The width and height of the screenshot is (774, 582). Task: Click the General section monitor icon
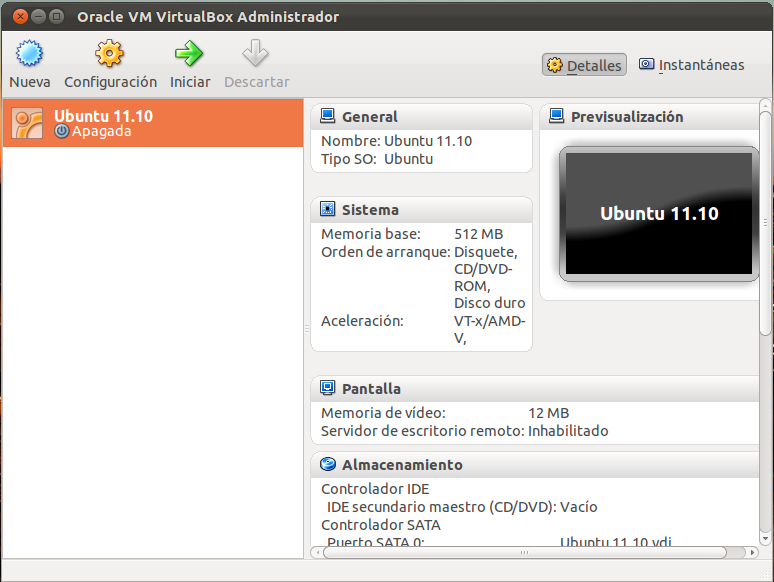point(327,116)
